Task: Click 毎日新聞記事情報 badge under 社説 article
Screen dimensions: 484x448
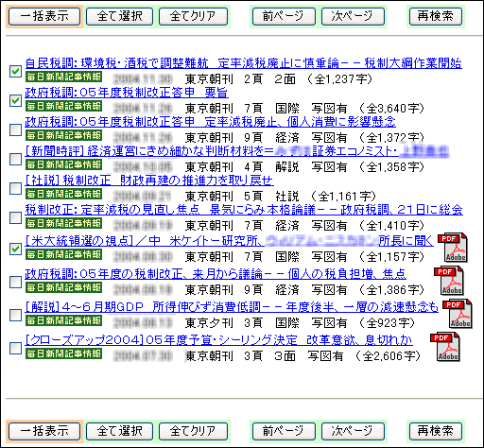Action: (63, 194)
